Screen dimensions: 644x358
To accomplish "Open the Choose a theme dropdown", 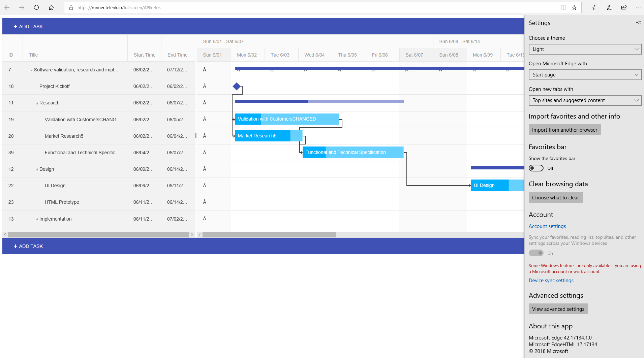I will coord(585,49).
